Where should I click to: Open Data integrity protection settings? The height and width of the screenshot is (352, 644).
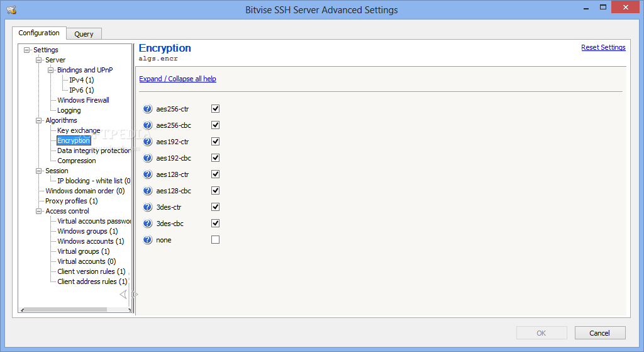point(94,150)
